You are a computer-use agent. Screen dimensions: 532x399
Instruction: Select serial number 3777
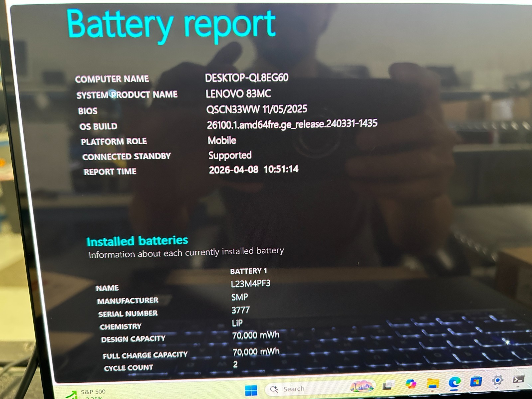tap(240, 310)
